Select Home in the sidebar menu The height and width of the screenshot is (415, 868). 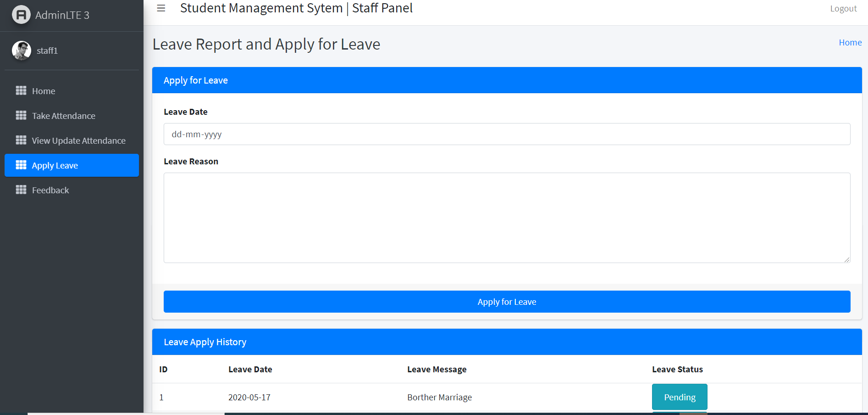coord(44,91)
